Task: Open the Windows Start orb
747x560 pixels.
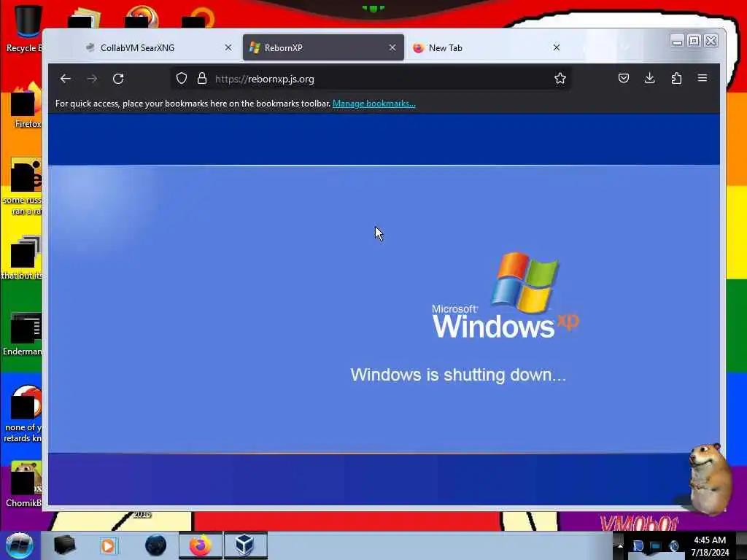Action: tap(19, 545)
